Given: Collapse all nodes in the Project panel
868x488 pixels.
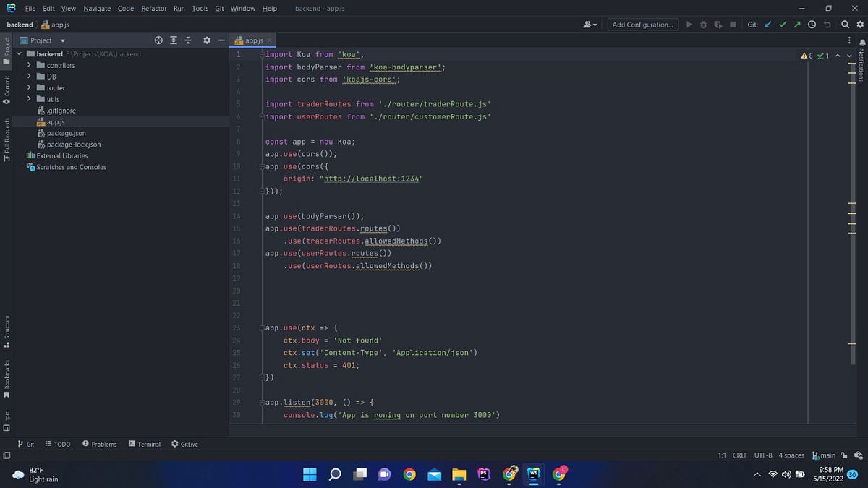Looking at the screenshot, I should click(x=188, y=40).
